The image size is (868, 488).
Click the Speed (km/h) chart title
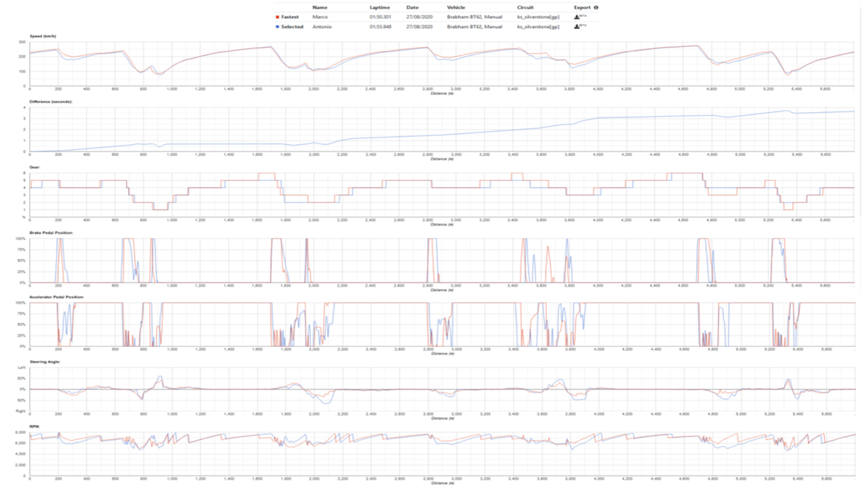[x=43, y=36]
